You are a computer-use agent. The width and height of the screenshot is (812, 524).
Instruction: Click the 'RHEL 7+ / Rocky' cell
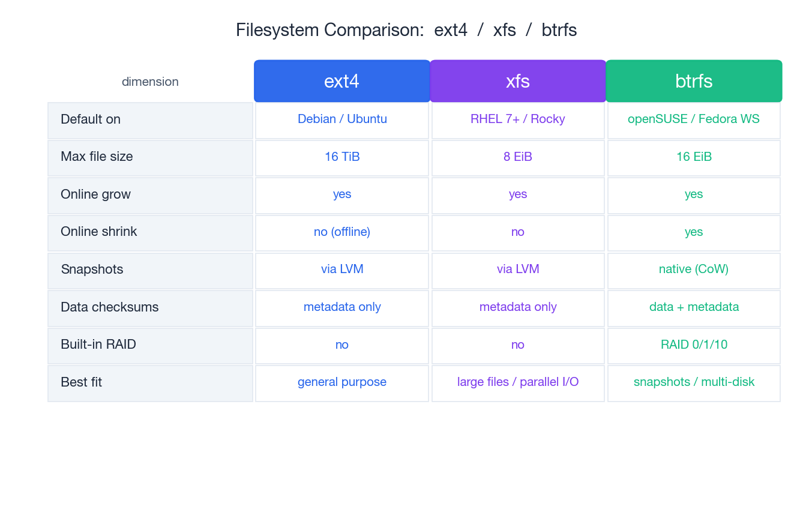pos(517,119)
